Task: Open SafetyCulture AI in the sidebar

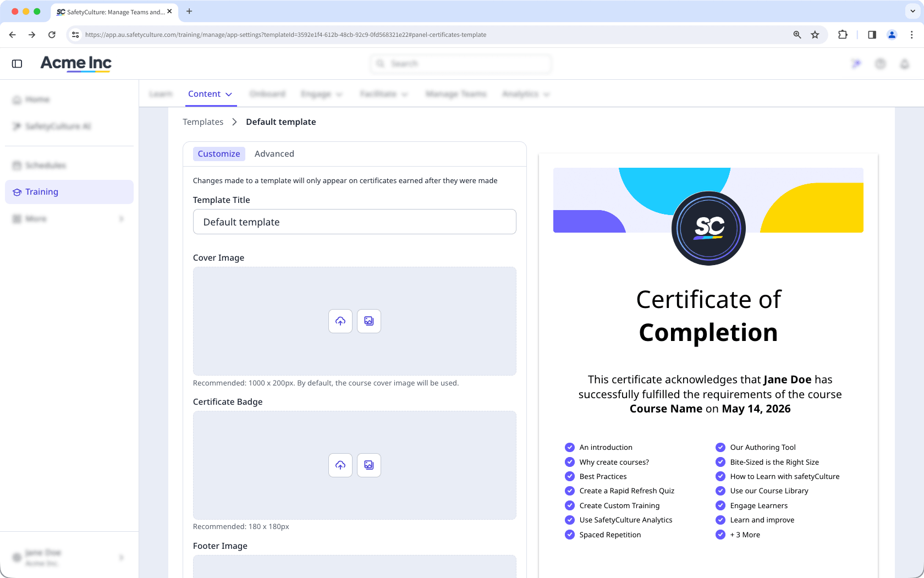Action: click(x=69, y=126)
